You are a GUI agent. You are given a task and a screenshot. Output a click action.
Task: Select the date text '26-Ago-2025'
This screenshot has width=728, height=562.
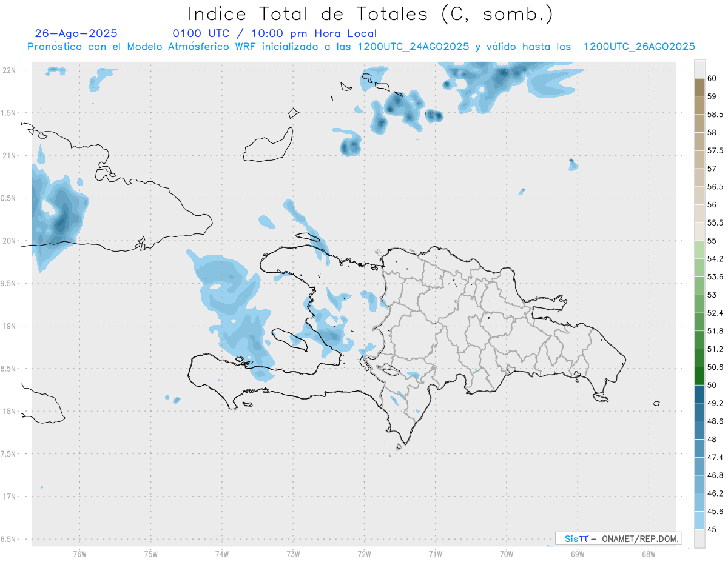pyautogui.click(x=76, y=34)
